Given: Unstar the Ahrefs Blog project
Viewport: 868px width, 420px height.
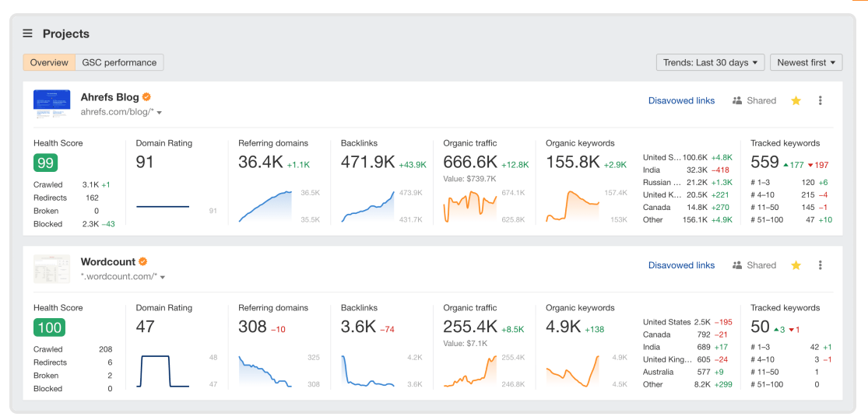Looking at the screenshot, I should pos(796,100).
